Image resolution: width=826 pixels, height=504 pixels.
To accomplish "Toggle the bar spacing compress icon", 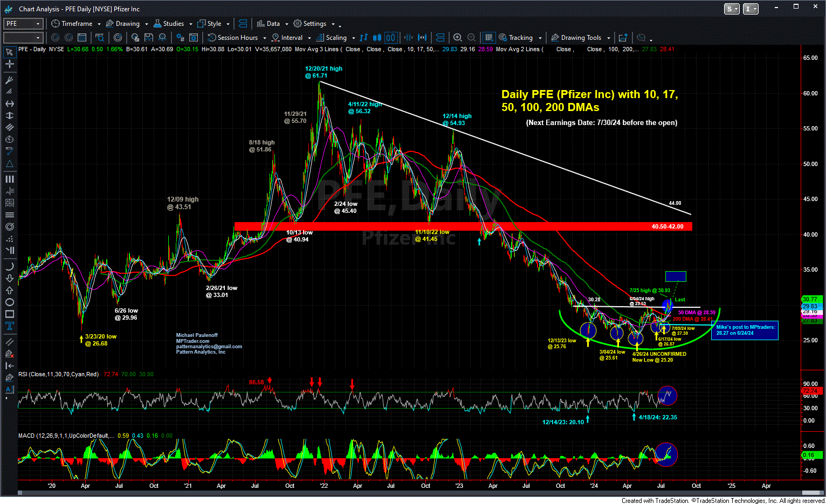I will click(408, 38).
